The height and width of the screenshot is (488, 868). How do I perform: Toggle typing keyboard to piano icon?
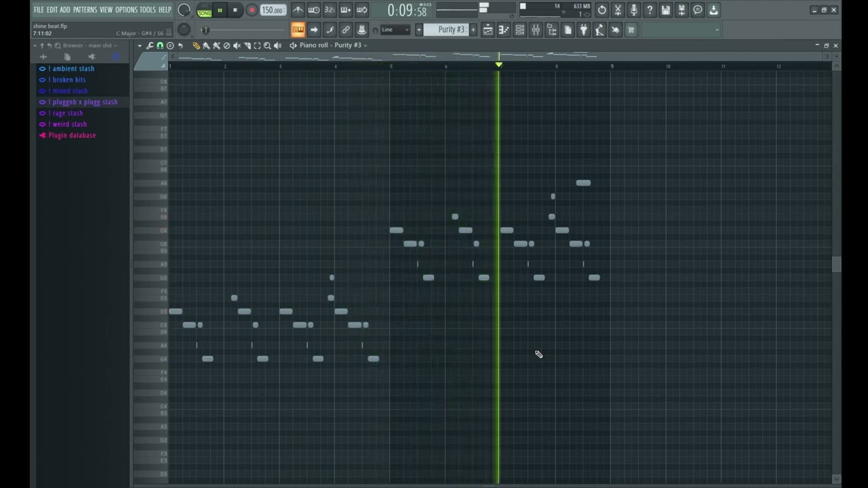[x=298, y=30]
